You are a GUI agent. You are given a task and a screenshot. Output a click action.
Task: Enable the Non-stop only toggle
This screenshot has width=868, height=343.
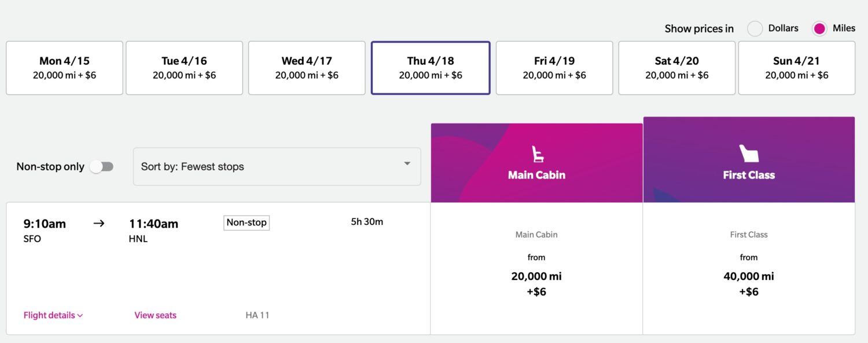point(102,166)
